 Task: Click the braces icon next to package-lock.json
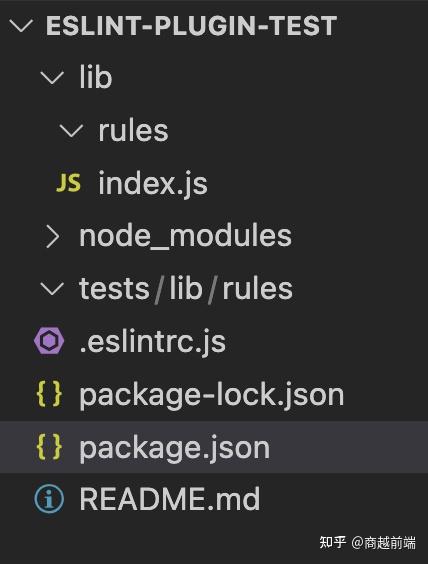tap(49, 394)
